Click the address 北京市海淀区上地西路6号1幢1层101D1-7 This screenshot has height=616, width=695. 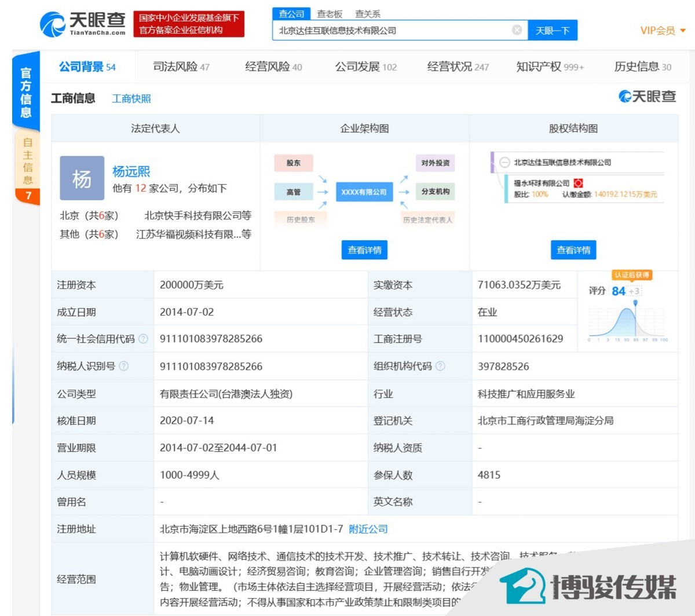click(251, 529)
